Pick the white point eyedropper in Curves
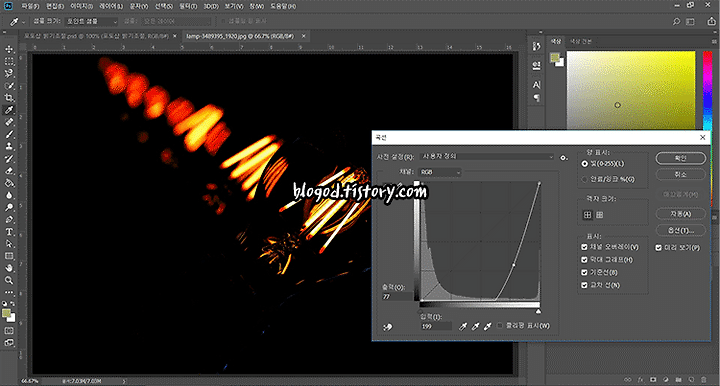This screenshot has width=720, height=386. click(x=488, y=326)
